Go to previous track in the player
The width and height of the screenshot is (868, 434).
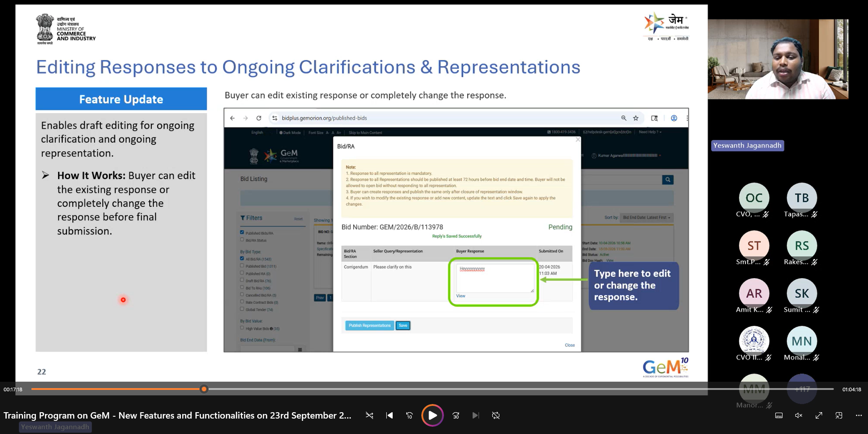[389, 415]
